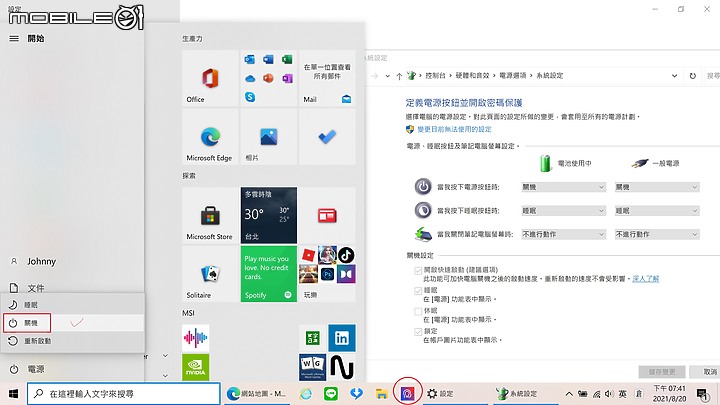Open the Word Games WG tile
Screen dimensions: 720x405
pos(313,367)
